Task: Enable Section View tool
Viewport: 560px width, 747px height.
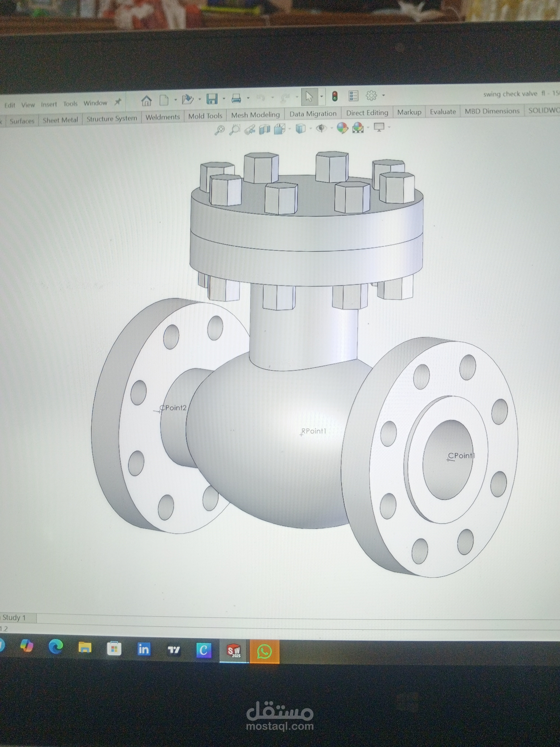Action: pos(265,129)
